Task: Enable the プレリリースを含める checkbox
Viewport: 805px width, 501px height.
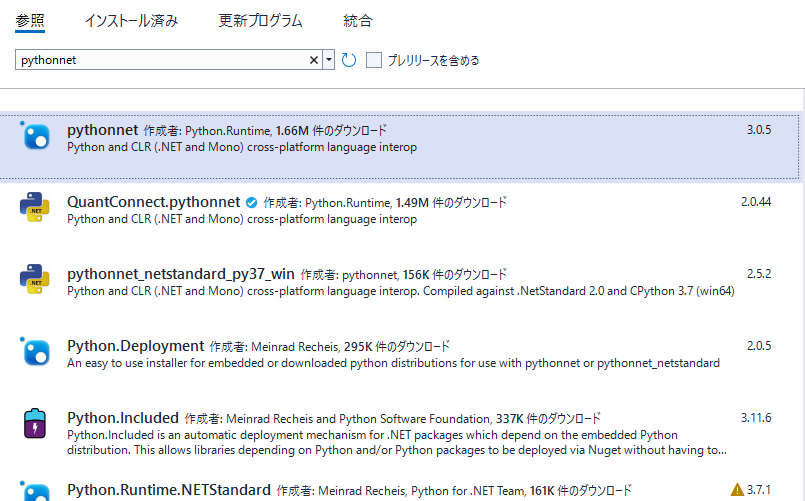Action: (374, 60)
